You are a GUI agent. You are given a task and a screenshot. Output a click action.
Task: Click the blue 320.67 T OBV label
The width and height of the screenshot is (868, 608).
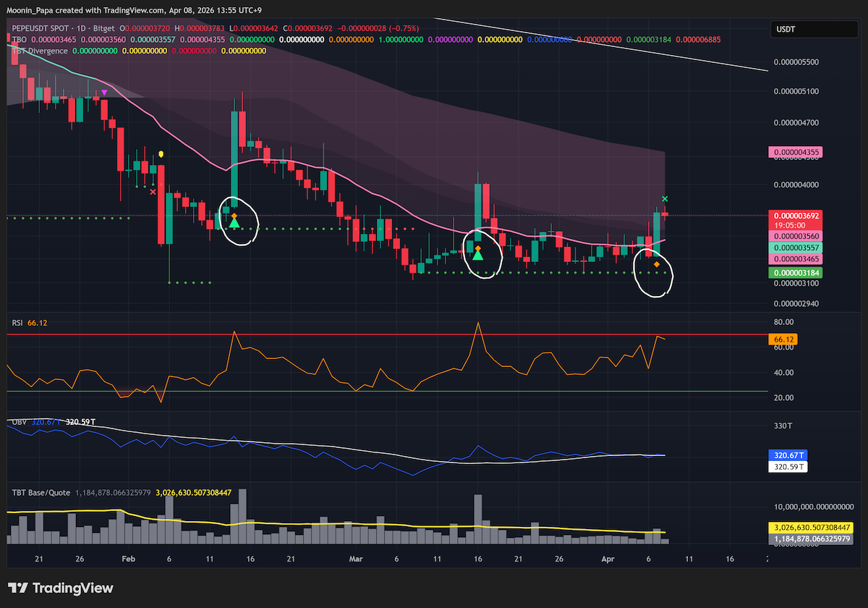(788, 455)
